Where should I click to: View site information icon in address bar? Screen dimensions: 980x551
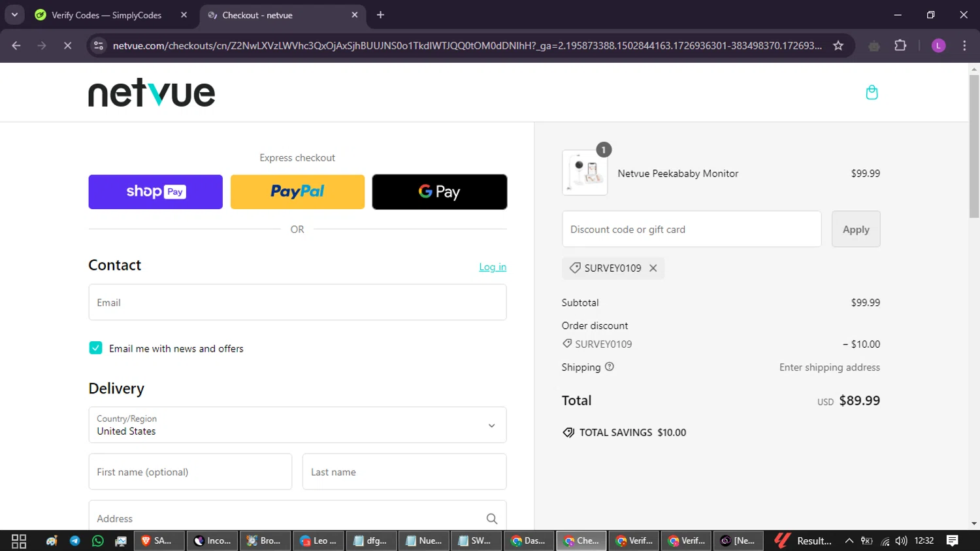coord(99,45)
